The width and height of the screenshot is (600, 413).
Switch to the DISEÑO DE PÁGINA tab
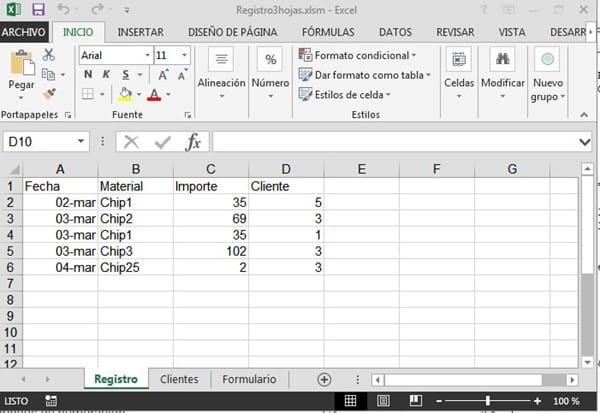(x=233, y=32)
